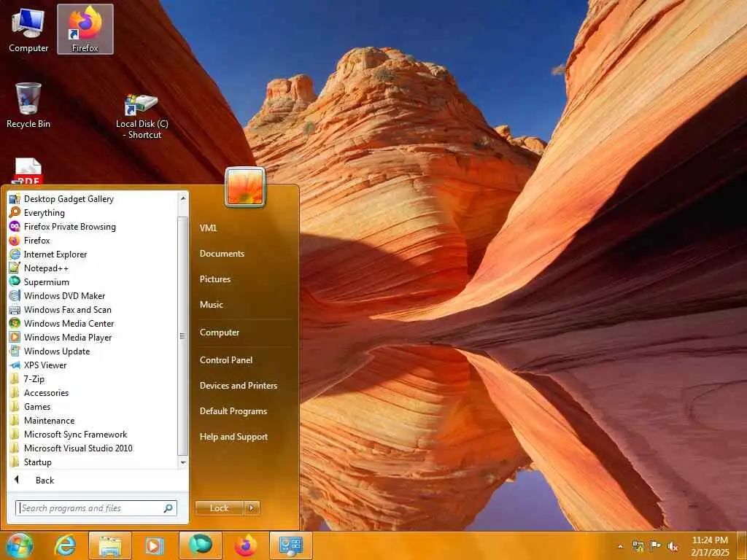The height and width of the screenshot is (560, 747).
Task: Open Windows Media Player from the taskbar
Action: pos(155,545)
